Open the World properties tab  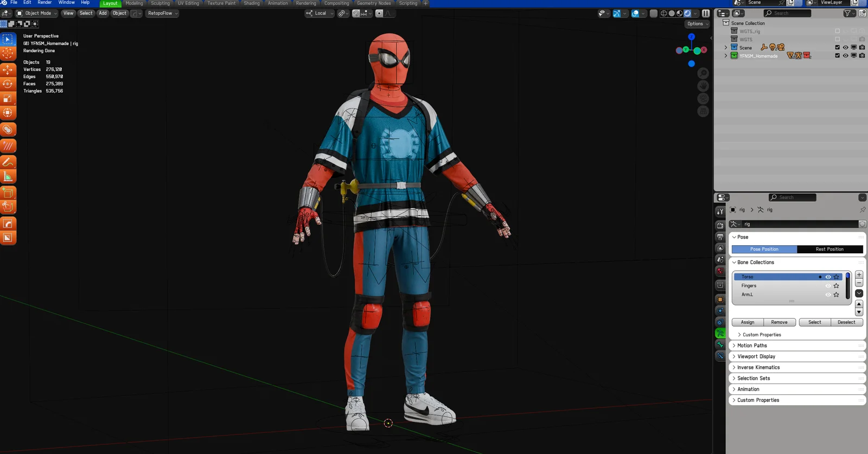click(720, 271)
